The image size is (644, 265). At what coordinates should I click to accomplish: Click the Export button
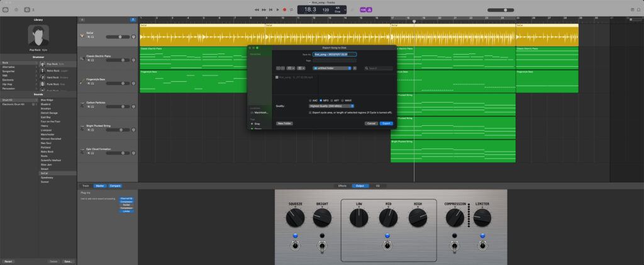386,123
